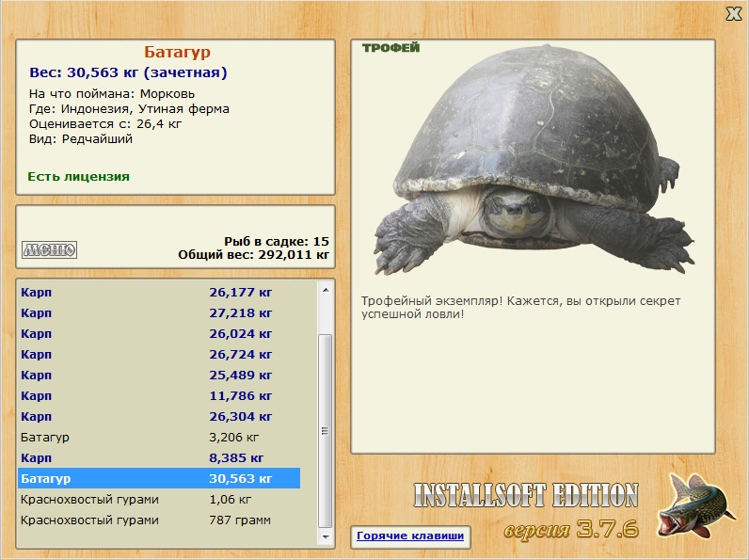This screenshot has width=749, height=560.
Task: Close the keepnet window with X
Action: tap(734, 14)
